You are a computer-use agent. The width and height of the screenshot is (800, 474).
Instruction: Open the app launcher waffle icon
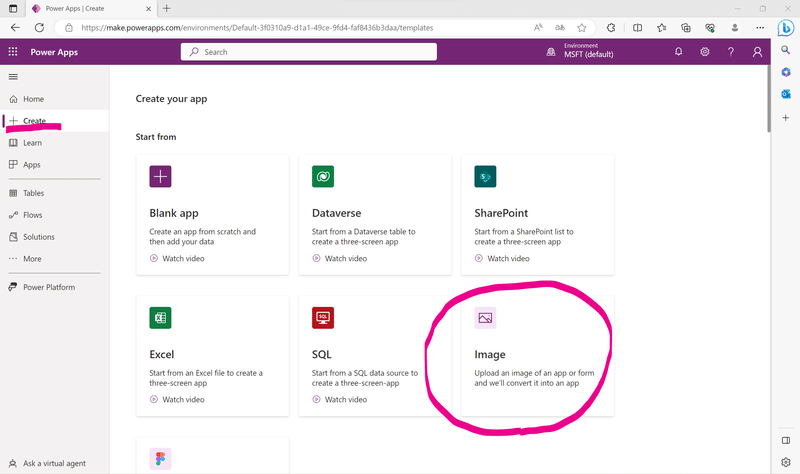coord(13,52)
